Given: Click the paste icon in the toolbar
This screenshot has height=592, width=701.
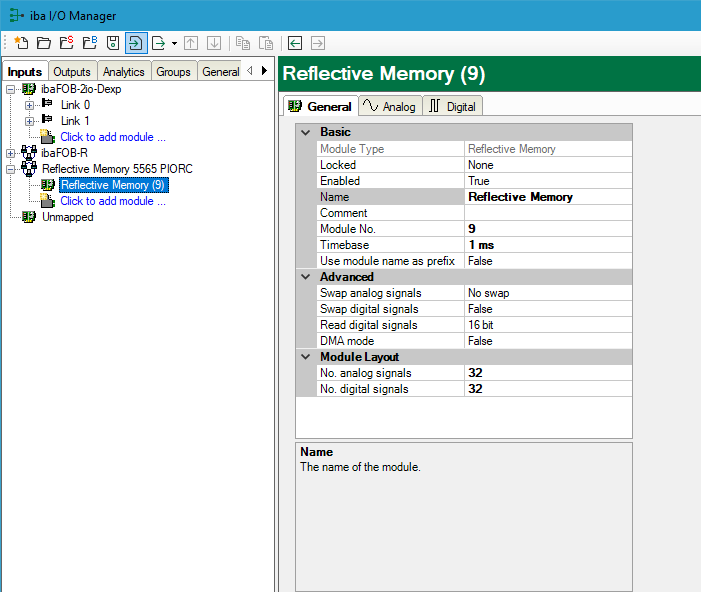Looking at the screenshot, I should click(266, 43).
